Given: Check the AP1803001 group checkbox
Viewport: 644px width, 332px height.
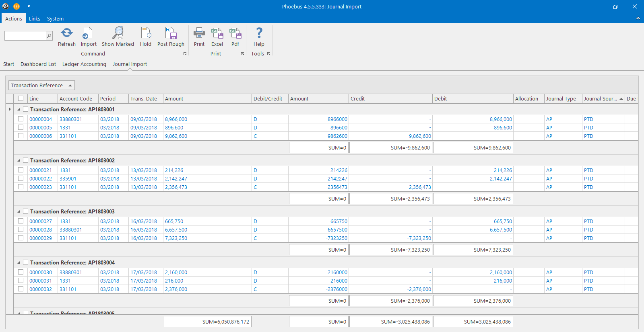Looking at the screenshot, I should click(x=26, y=109).
